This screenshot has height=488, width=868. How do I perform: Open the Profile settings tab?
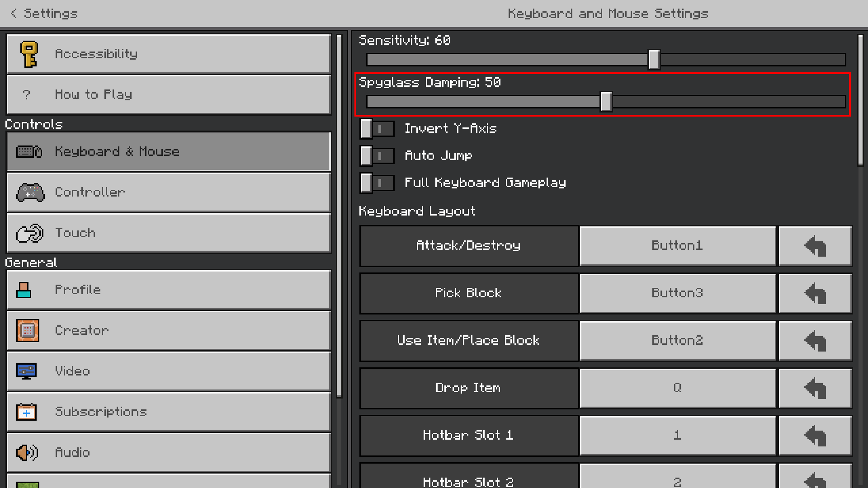coord(169,290)
